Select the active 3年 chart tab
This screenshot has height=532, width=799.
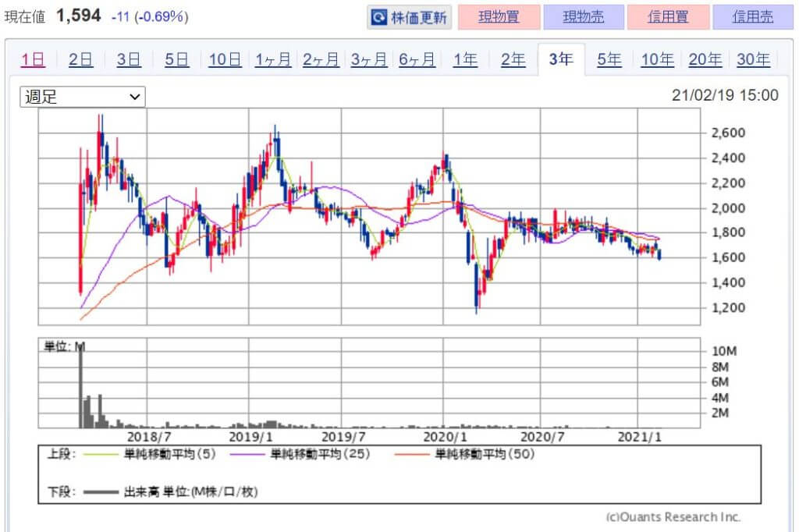[x=561, y=59]
